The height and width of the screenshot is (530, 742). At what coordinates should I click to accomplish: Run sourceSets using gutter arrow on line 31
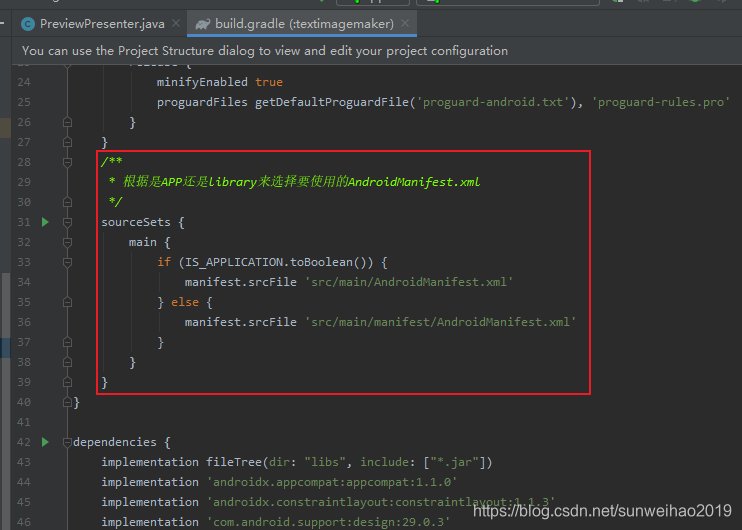45,222
